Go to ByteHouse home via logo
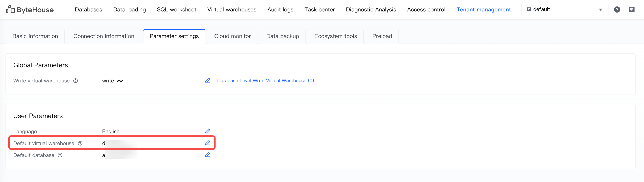The height and width of the screenshot is (182, 644). click(x=30, y=9)
